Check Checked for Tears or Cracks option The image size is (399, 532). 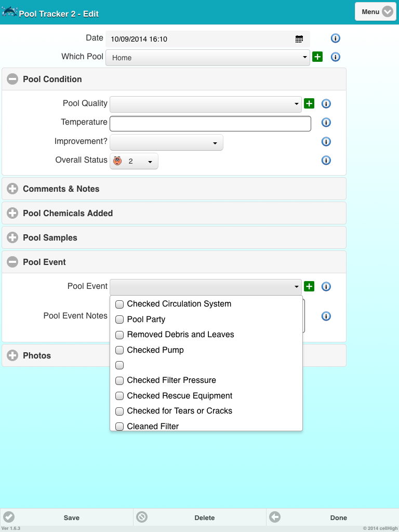coord(119,411)
